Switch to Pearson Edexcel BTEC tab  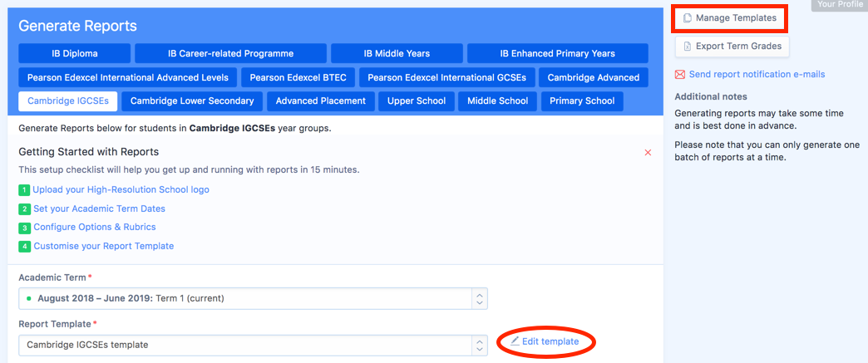pos(298,77)
